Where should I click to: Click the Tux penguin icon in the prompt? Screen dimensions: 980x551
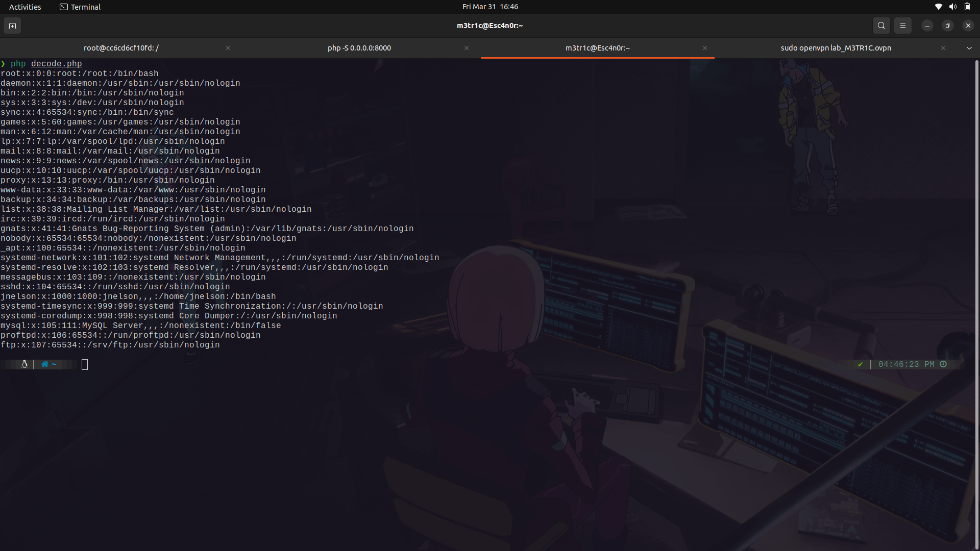point(24,364)
